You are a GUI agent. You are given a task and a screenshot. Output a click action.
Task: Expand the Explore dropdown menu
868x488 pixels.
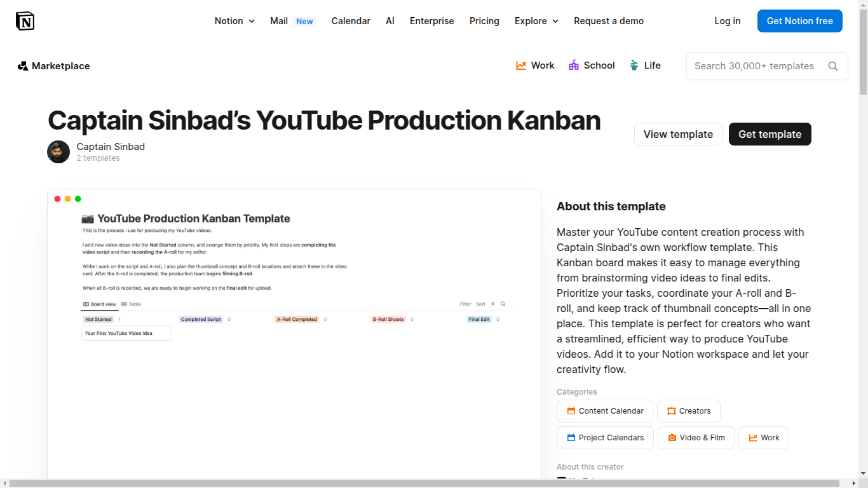(x=536, y=21)
